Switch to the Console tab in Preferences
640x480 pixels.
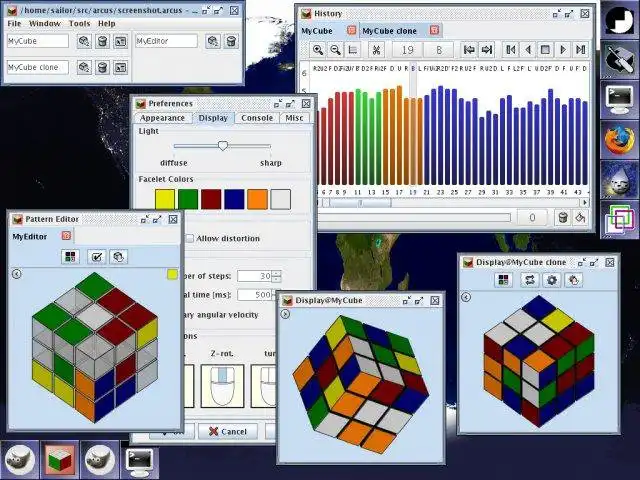(x=257, y=118)
